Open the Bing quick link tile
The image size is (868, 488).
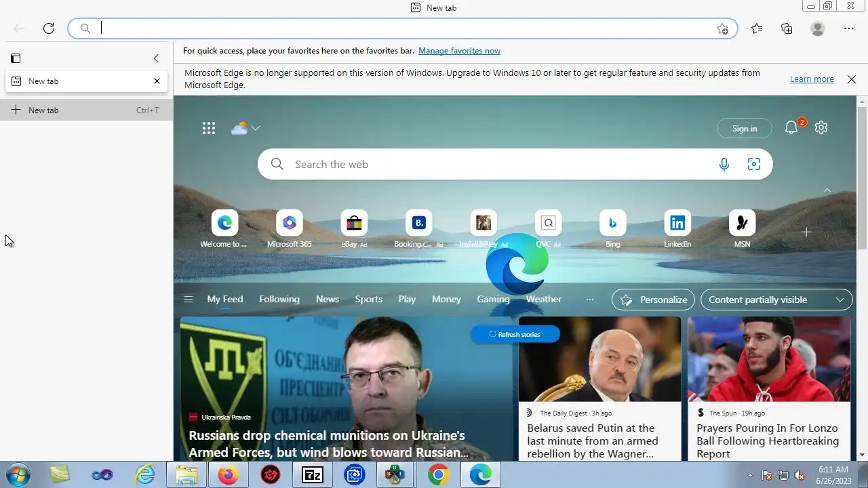[613, 230]
